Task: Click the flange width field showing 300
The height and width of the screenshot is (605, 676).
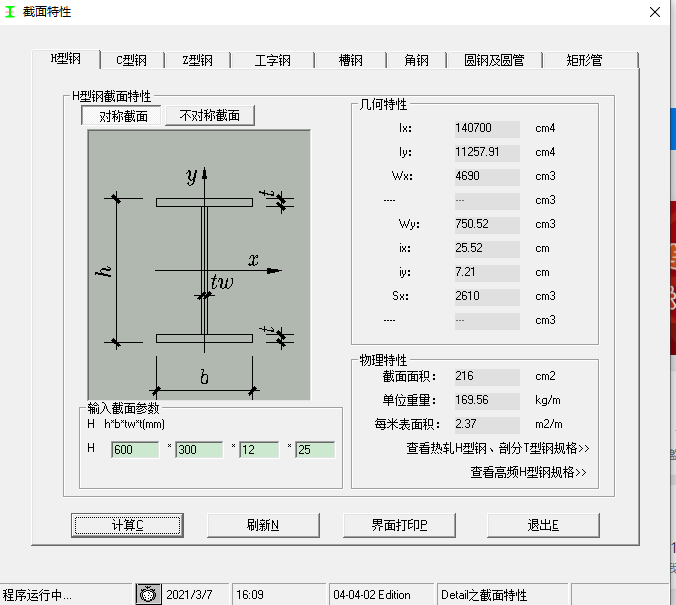Action: click(x=199, y=450)
